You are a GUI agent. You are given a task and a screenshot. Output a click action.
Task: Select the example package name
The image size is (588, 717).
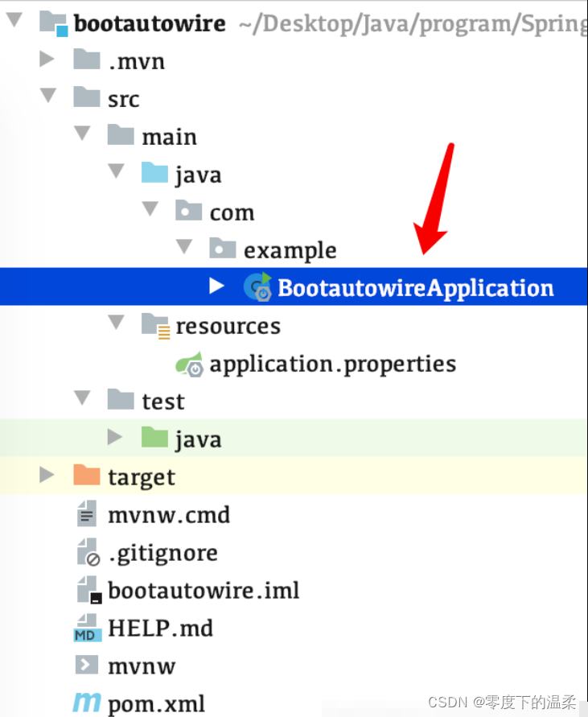pyautogui.click(x=290, y=251)
